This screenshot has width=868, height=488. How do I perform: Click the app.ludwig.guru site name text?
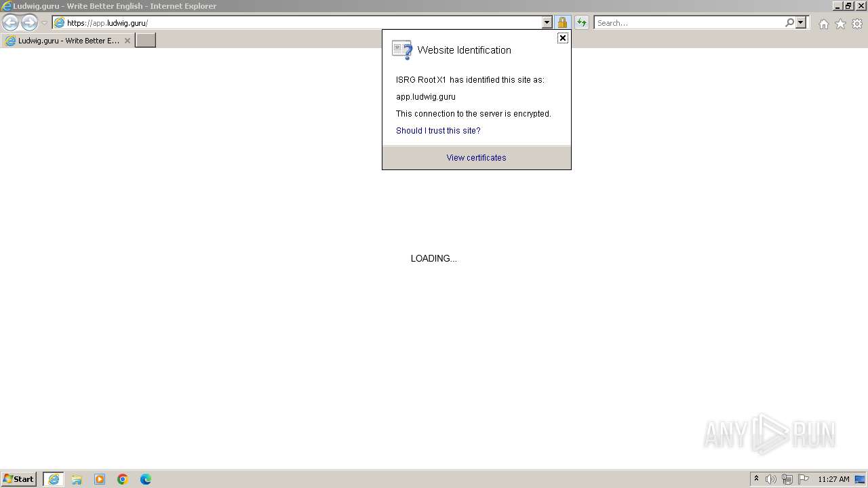coord(426,97)
